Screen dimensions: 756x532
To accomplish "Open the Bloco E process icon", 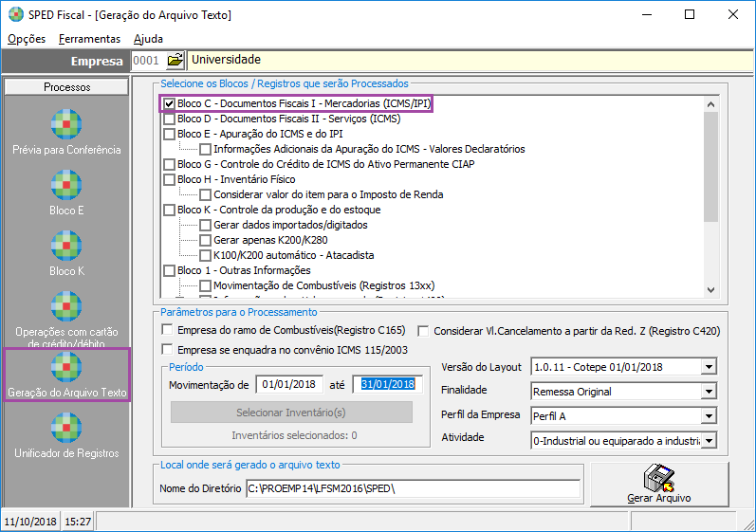I will [x=66, y=185].
